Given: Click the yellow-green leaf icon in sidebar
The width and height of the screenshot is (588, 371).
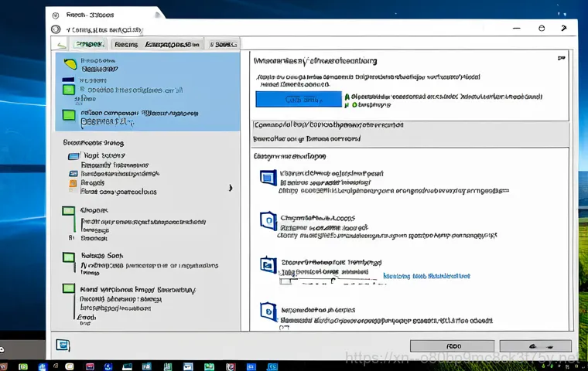Looking at the screenshot, I should 69,63.
